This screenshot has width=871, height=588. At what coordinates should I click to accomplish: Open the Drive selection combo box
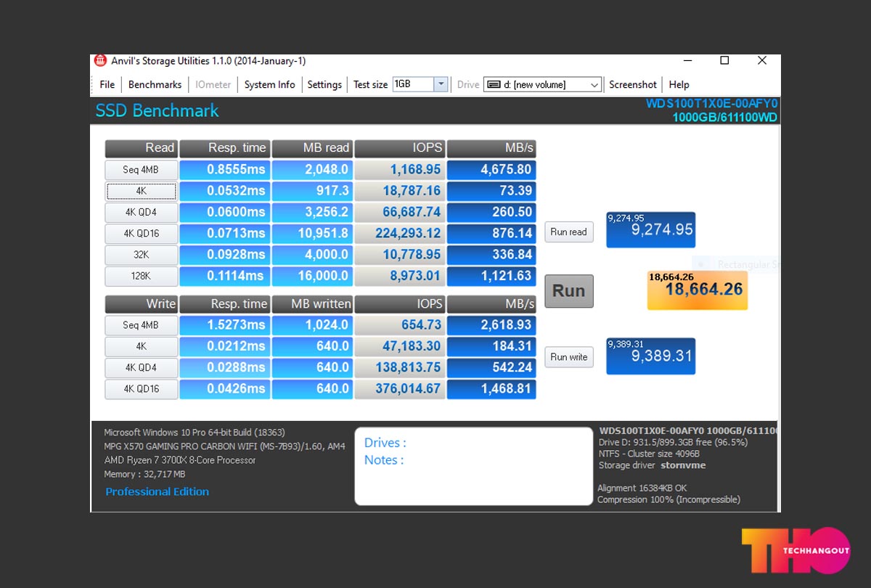[543, 85]
